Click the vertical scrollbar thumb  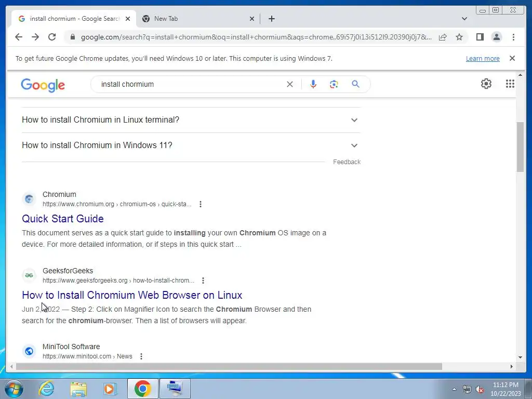click(520, 147)
